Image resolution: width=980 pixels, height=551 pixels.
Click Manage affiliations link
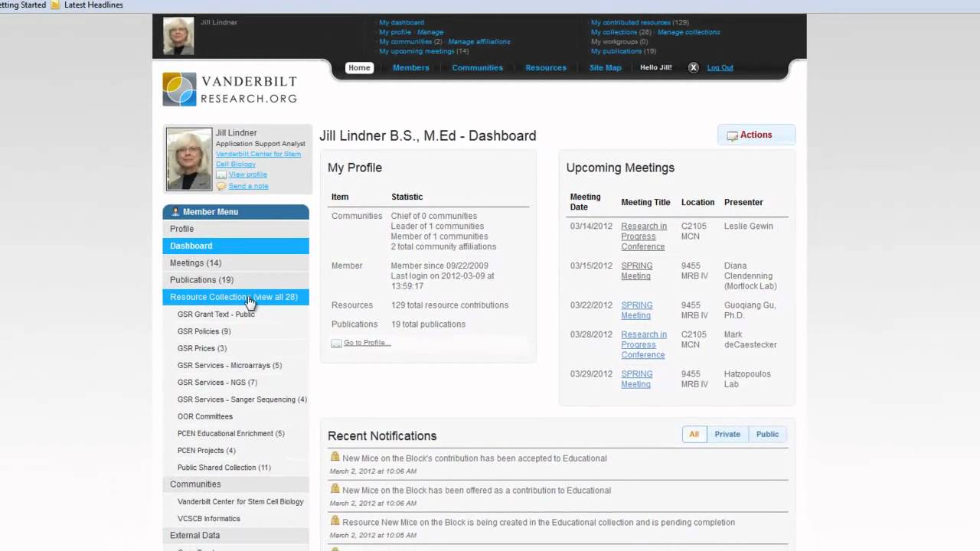(479, 41)
